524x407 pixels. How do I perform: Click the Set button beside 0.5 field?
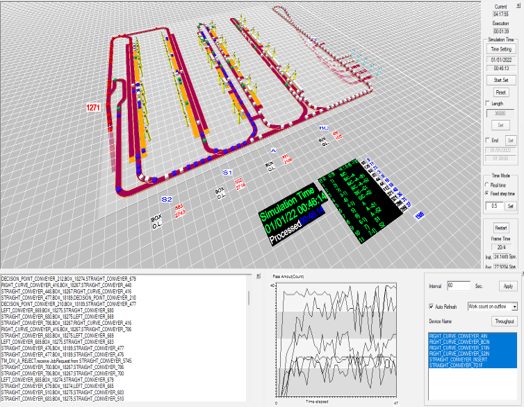coord(510,206)
